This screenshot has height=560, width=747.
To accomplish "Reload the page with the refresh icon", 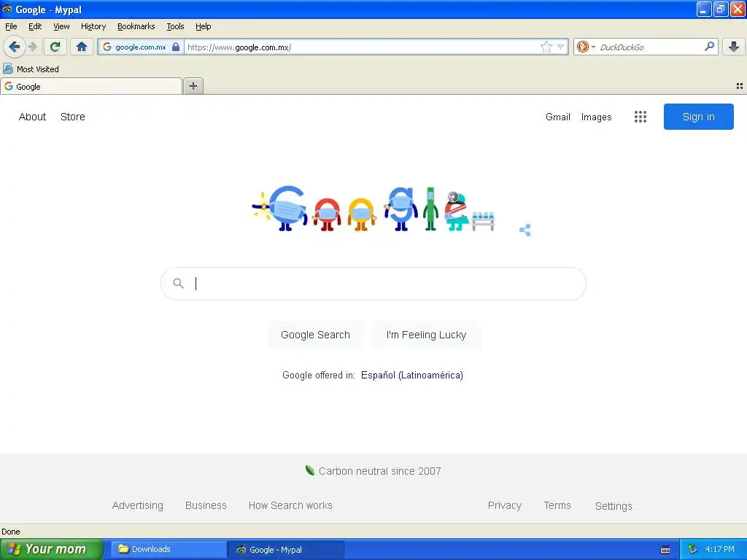I will tap(55, 47).
